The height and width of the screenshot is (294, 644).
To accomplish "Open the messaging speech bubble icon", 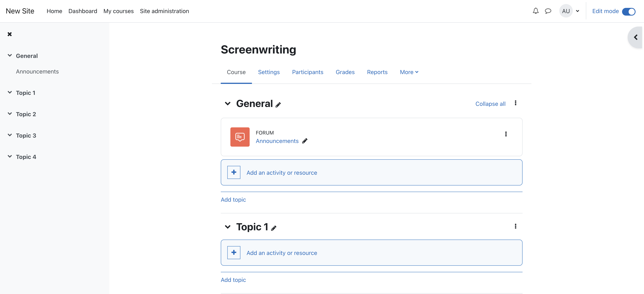I will click(548, 11).
